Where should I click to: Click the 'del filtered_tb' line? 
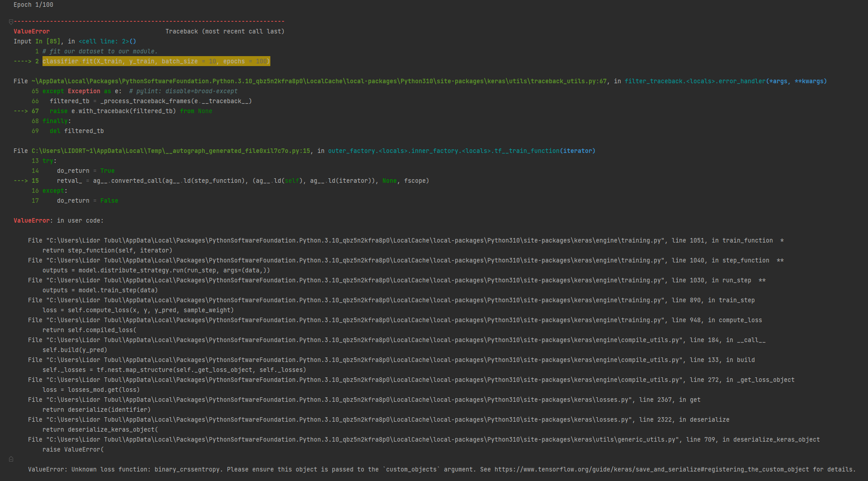77,131
